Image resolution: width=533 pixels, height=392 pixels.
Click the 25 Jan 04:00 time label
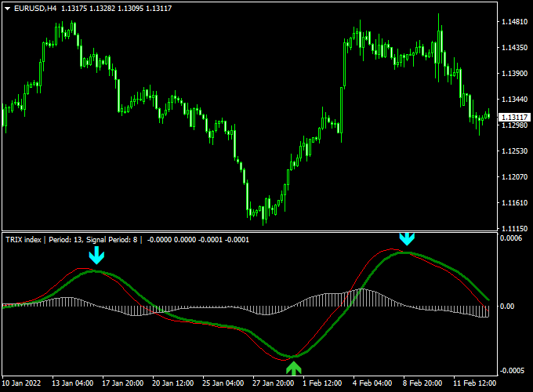(223, 383)
